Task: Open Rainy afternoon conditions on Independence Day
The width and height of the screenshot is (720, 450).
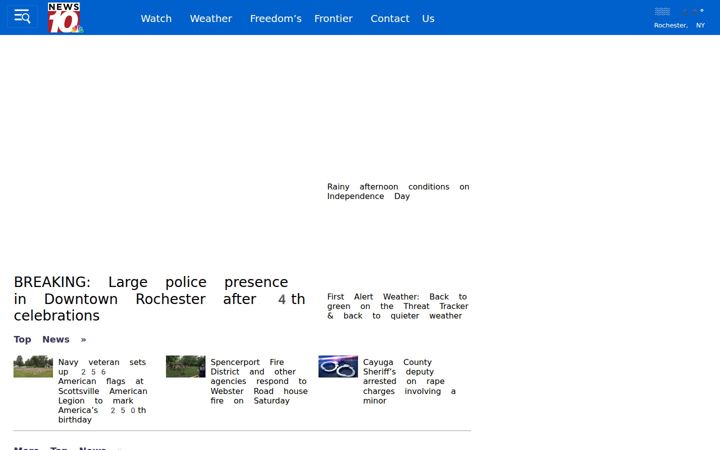Action: pos(398,191)
